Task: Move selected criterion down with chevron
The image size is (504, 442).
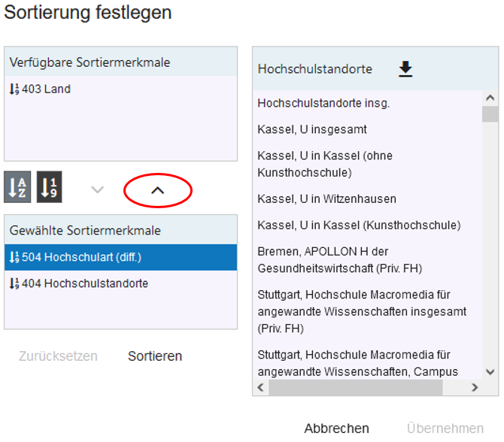Action: click(x=97, y=190)
